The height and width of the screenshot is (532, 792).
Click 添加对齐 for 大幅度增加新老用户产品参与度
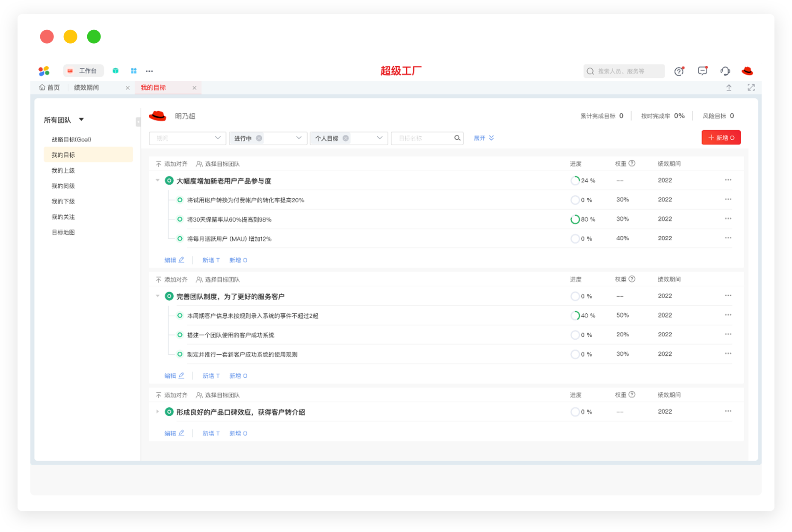tap(171, 164)
